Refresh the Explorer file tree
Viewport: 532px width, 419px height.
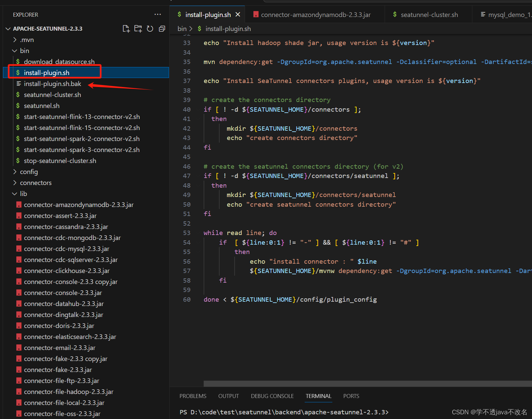point(150,29)
